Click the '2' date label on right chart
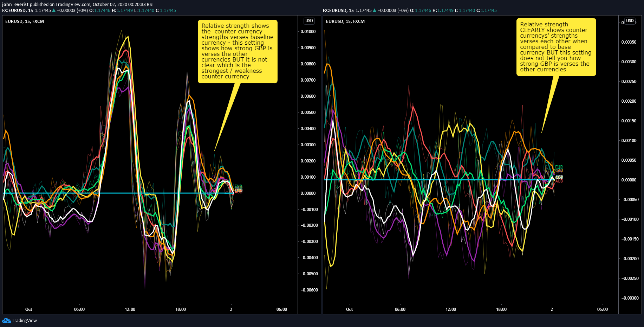Screen dimensions: 644x327 552,309
